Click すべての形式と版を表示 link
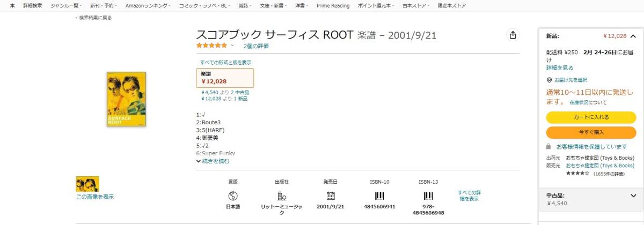 pyautogui.click(x=225, y=63)
